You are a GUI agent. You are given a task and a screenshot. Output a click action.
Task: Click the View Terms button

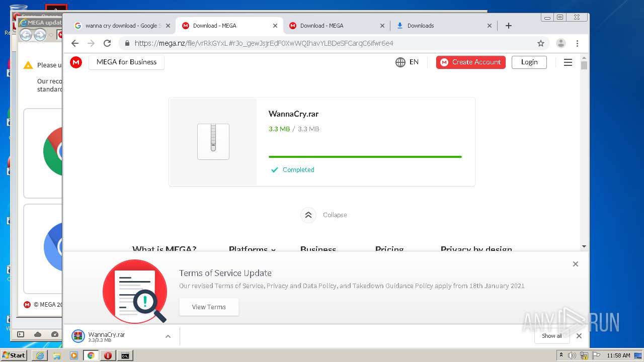[209, 307]
